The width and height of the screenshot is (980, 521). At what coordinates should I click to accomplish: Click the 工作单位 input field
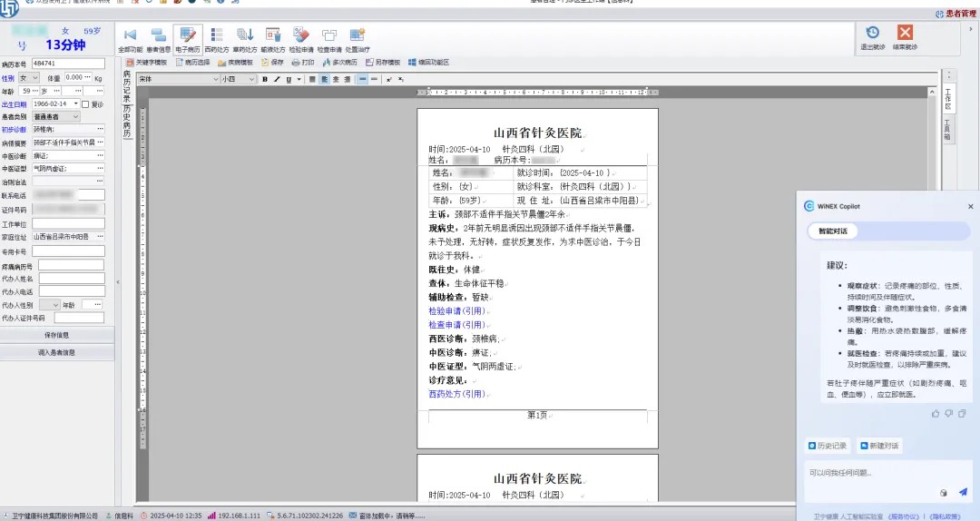pyautogui.click(x=68, y=224)
